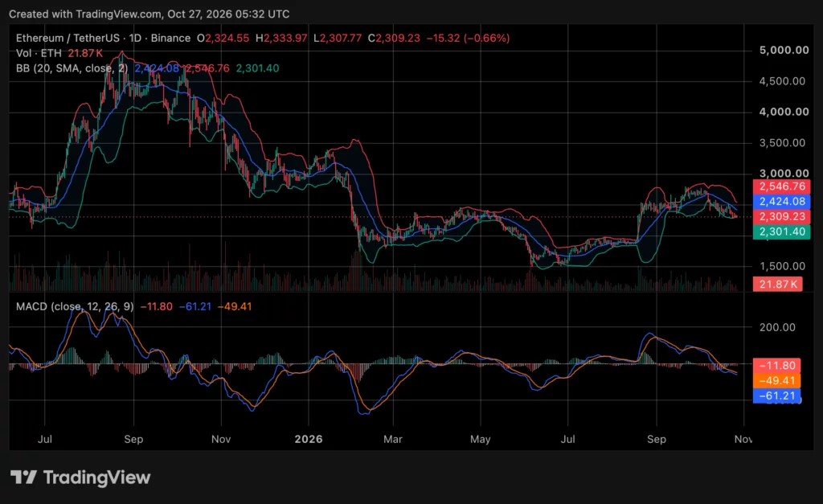Click the low price L2,307.77
The height and width of the screenshot is (504, 823).
click(x=338, y=38)
